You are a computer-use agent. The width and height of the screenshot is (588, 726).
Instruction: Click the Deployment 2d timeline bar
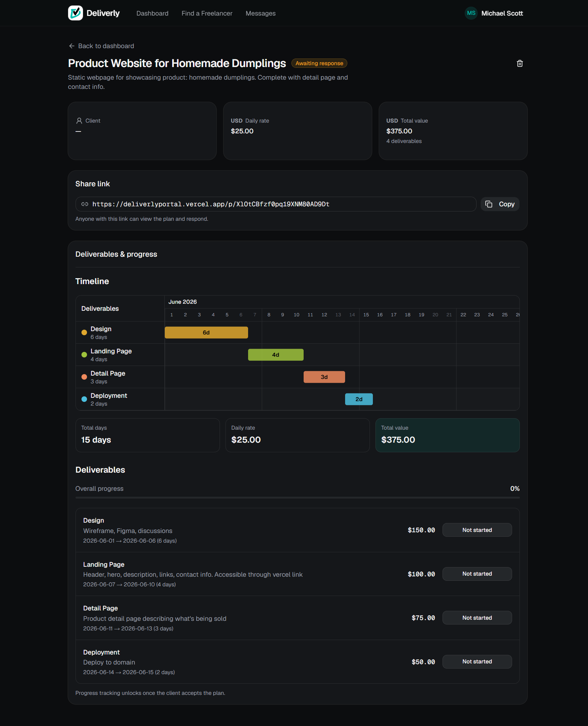point(359,399)
